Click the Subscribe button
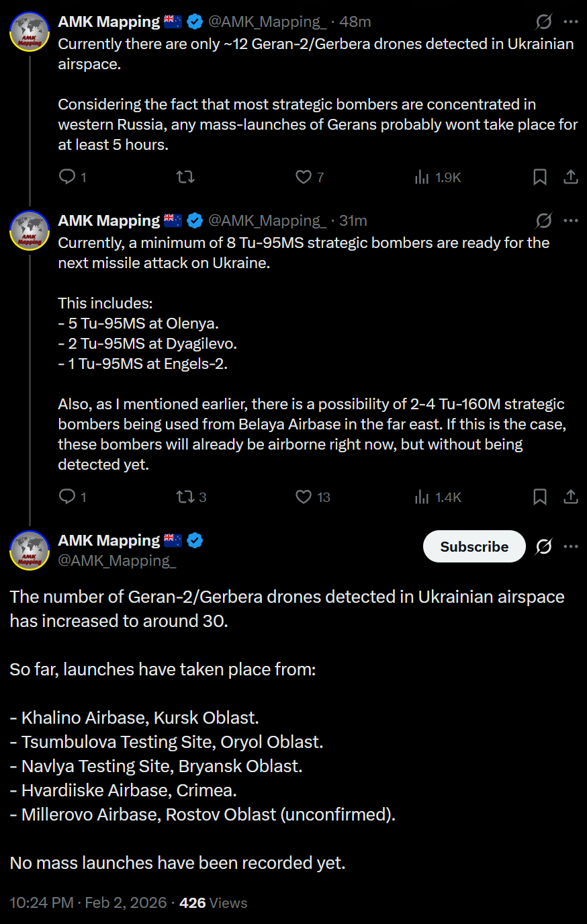Image resolution: width=587 pixels, height=924 pixels. (474, 546)
